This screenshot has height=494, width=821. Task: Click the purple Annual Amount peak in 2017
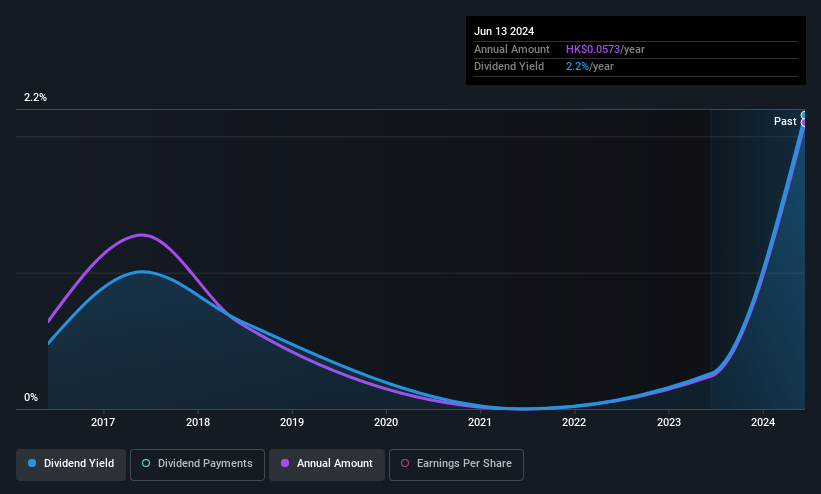(141, 235)
